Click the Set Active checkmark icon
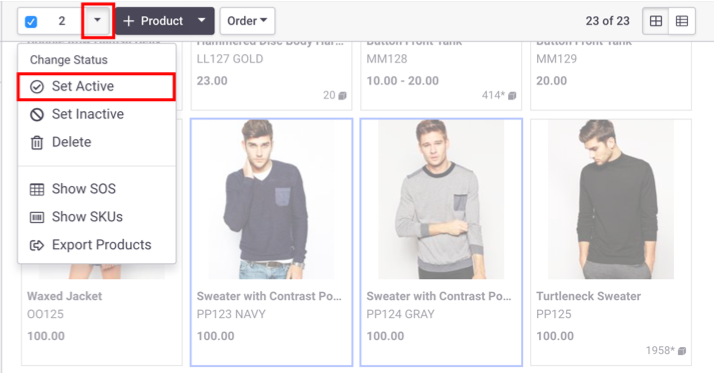Viewport: 715px width, 373px height. click(x=36, y=87)
